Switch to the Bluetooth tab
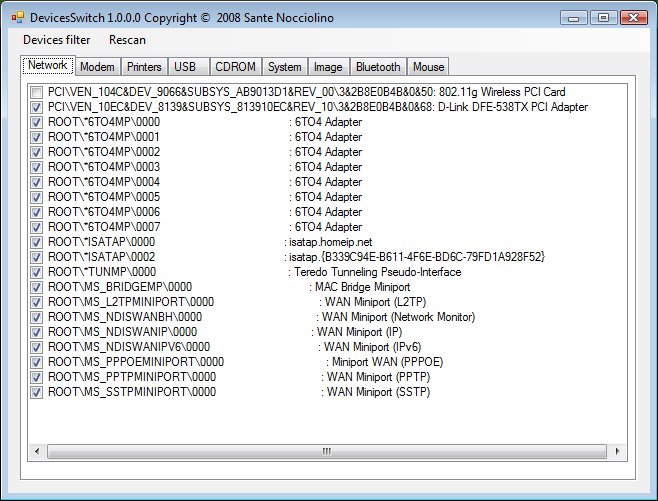This screenshot has width=658, height=501. [378, 67]
